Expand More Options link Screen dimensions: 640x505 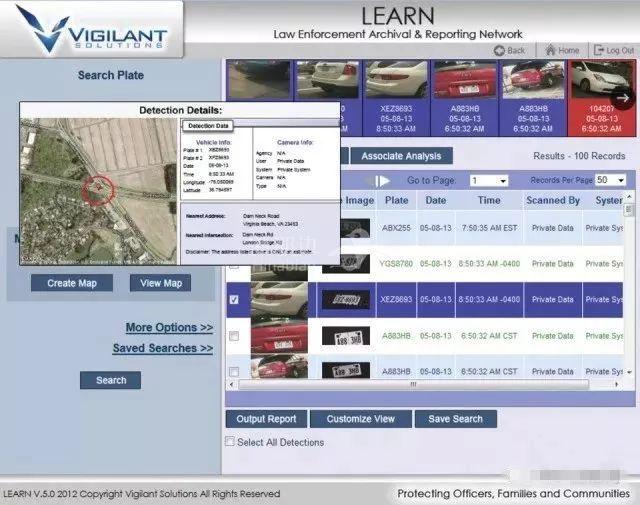(169, 327)
